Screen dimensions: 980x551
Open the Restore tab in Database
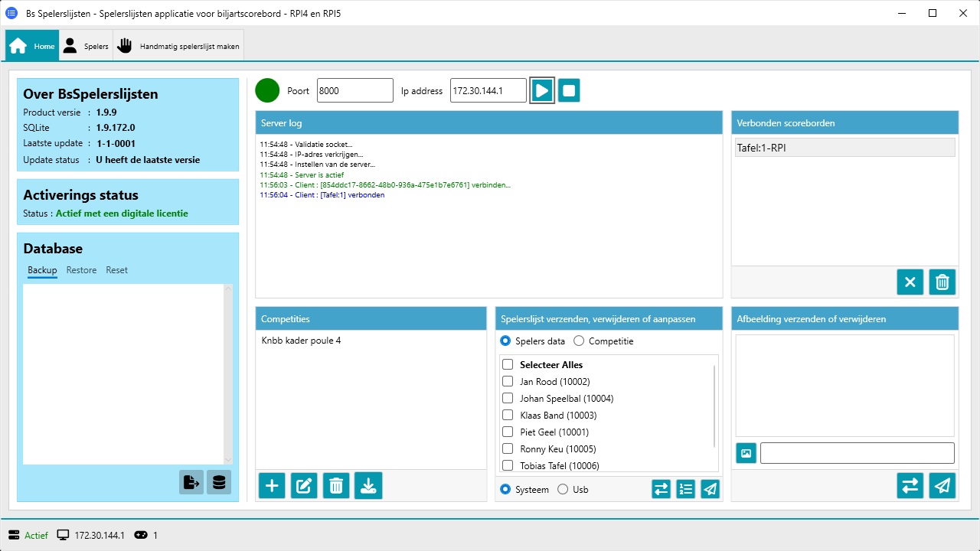[81, 270]
